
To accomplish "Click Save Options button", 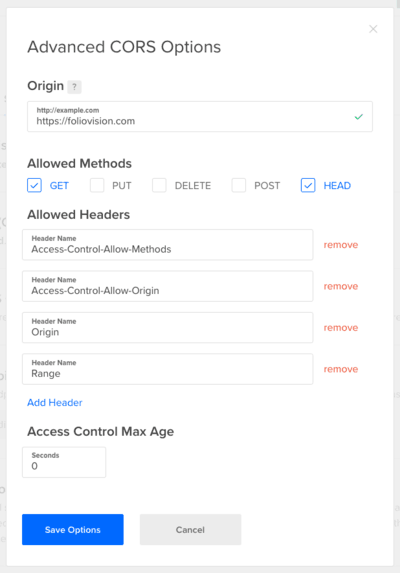I will 73,530.
